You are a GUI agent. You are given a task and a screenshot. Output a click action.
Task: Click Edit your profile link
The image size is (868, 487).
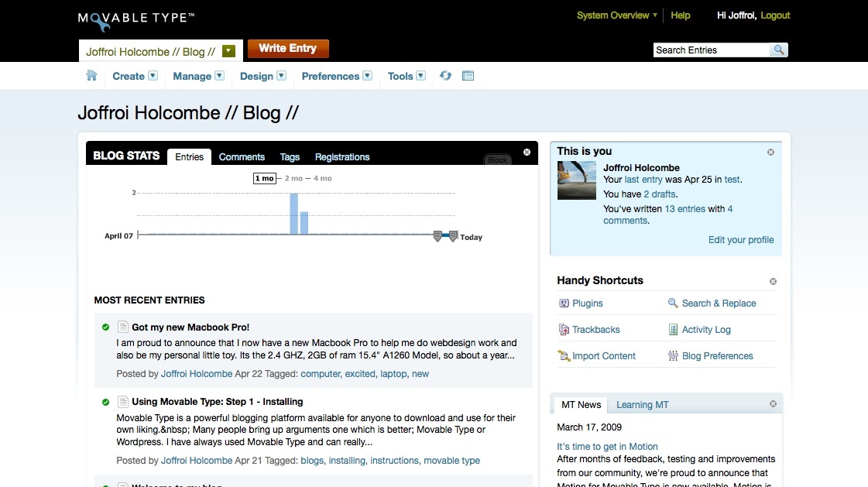(741, 239)
